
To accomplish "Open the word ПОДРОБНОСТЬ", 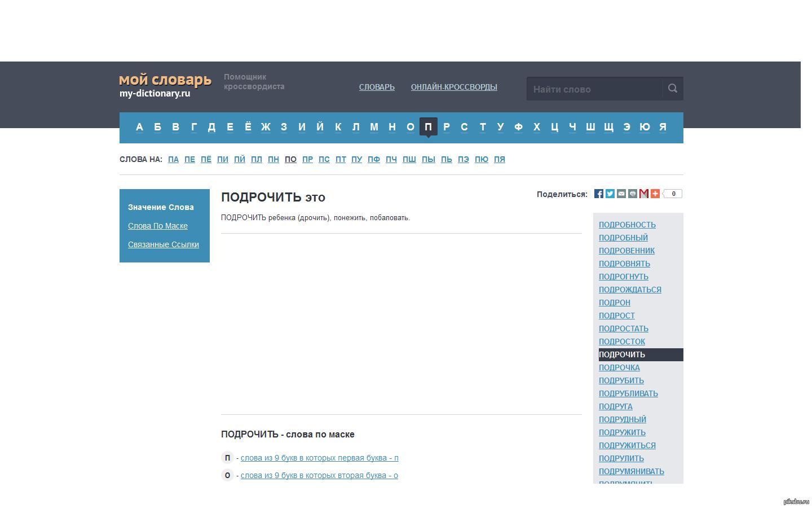I will point(627,225).
